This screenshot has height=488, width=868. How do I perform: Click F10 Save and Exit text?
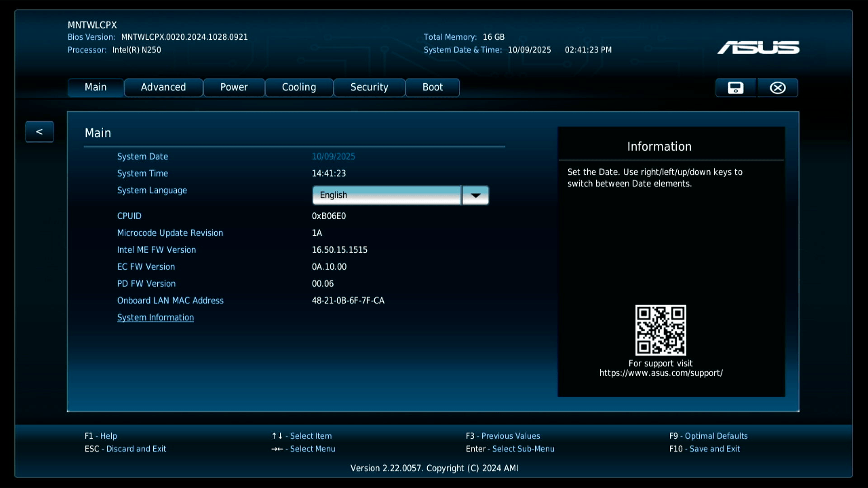[x=704, y=449]
